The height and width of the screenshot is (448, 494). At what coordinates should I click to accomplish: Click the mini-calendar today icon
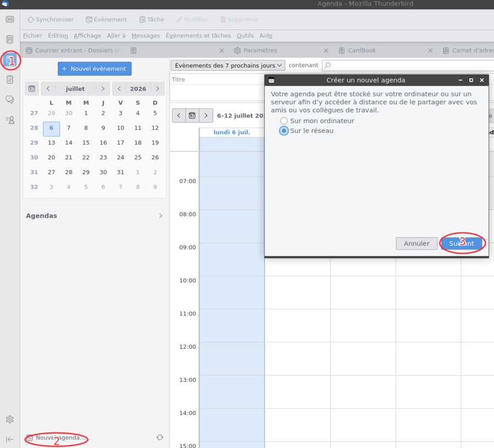coord(32,89)
